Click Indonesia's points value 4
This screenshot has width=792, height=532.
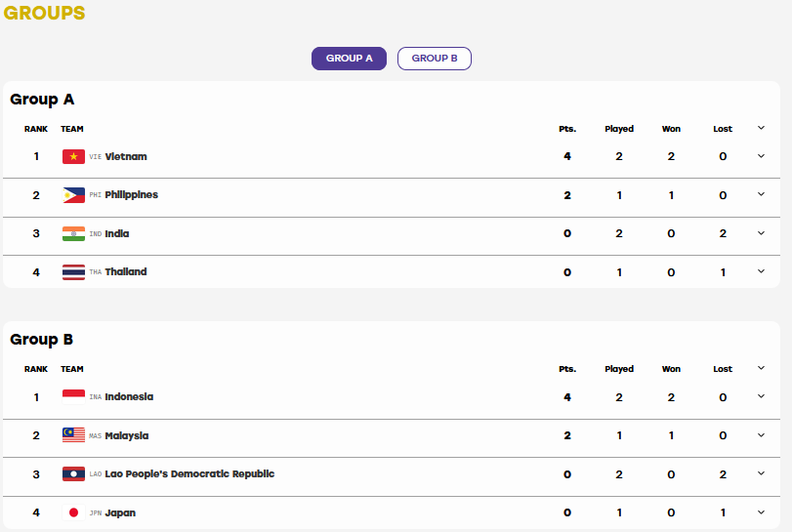point(567,397)
